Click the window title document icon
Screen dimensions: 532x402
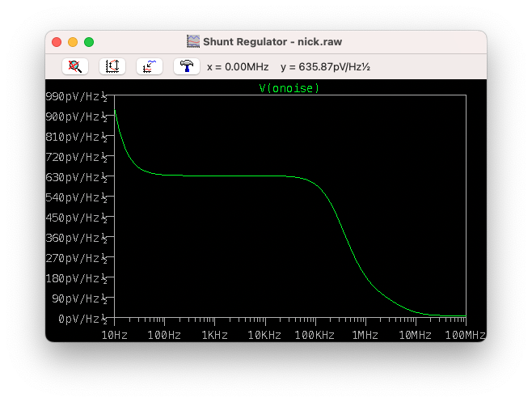tap(193, 41)
